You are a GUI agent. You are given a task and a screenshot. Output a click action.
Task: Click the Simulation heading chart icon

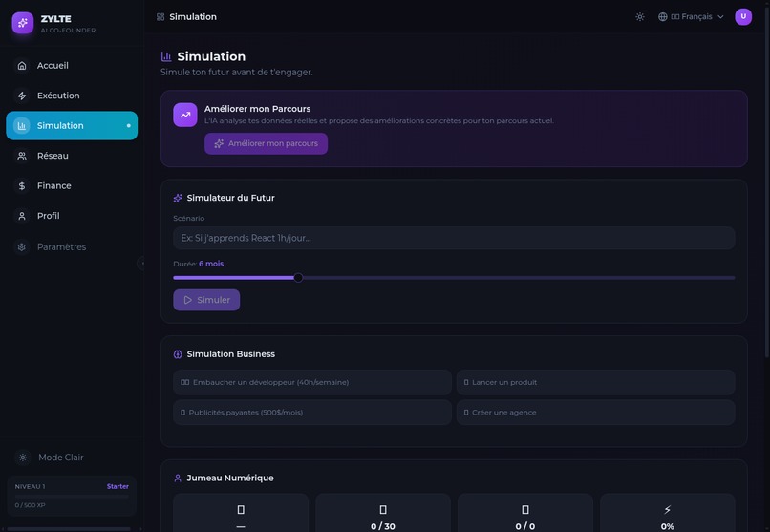tap(166, 57)
